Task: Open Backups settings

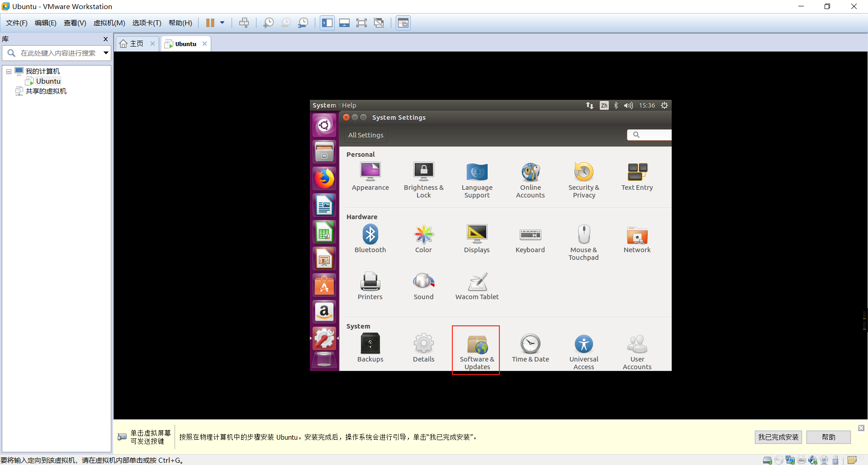Action: click(370, 348)
